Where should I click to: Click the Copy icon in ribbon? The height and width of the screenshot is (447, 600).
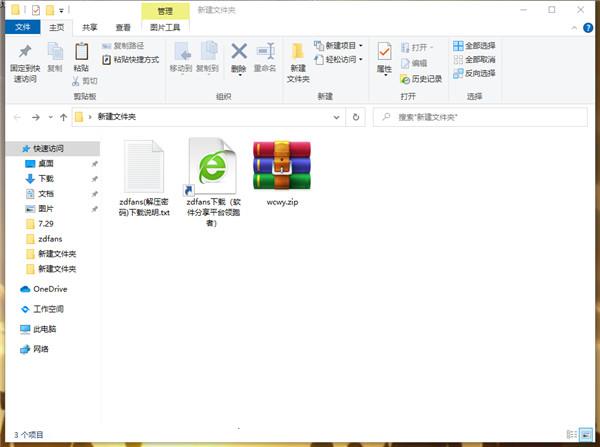click(x=55, y=51)
